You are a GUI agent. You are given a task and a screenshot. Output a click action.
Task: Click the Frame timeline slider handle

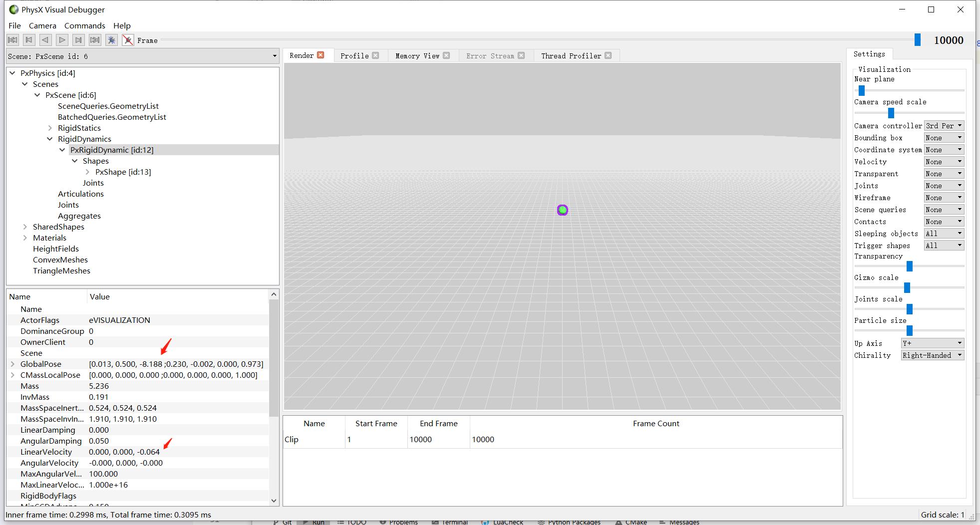[x=918, y=40]
